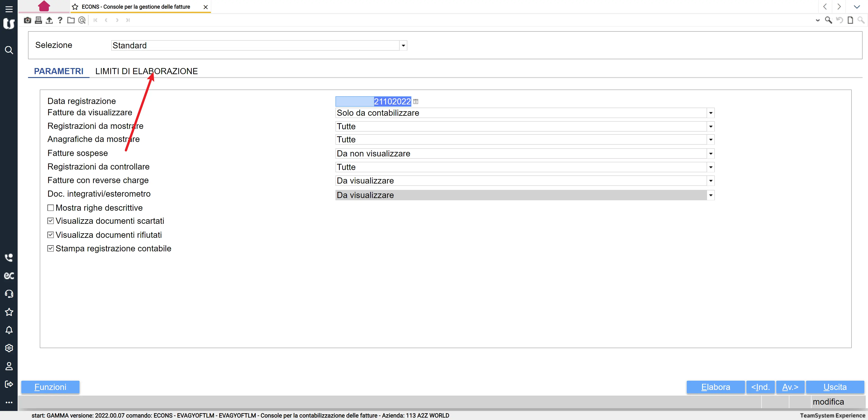Open Fatture da visualizzare dropdown
Image resolution: width=868 pixels, height=420 pixels.
[x=710, y=113]
